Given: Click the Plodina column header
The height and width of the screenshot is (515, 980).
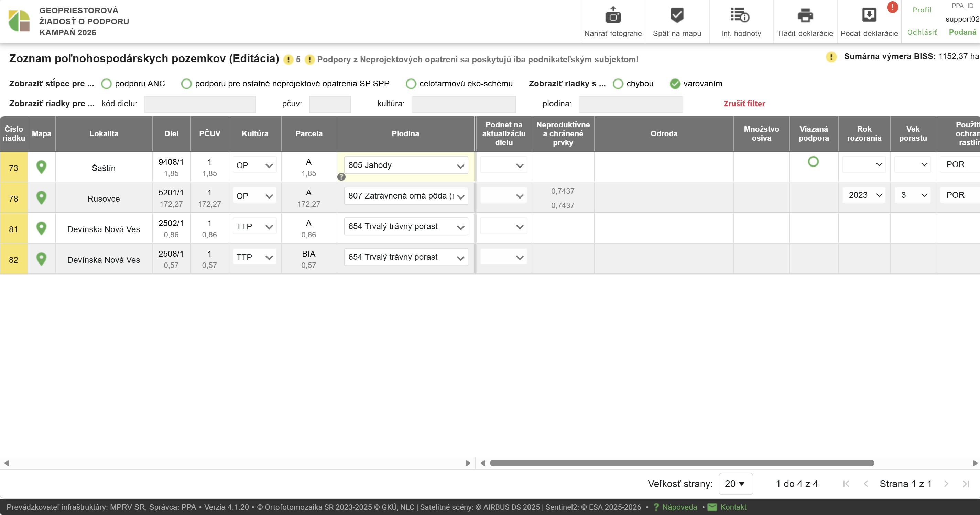Looking at the screenshot, I should pos(405,133).
